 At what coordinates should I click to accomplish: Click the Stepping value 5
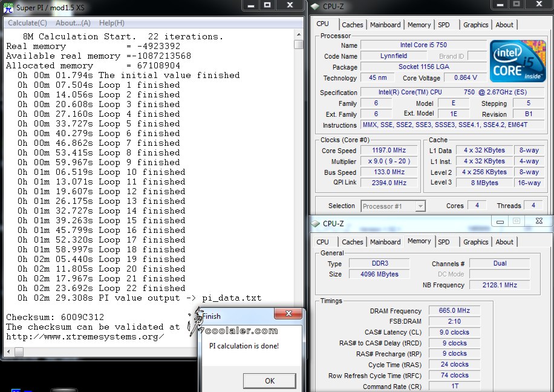click(529, 103)
